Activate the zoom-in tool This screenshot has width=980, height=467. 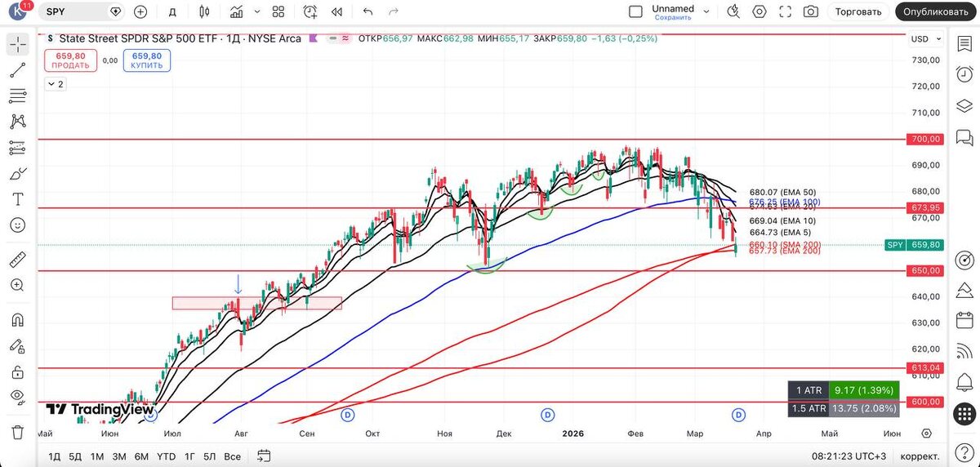tap(18, 285)
